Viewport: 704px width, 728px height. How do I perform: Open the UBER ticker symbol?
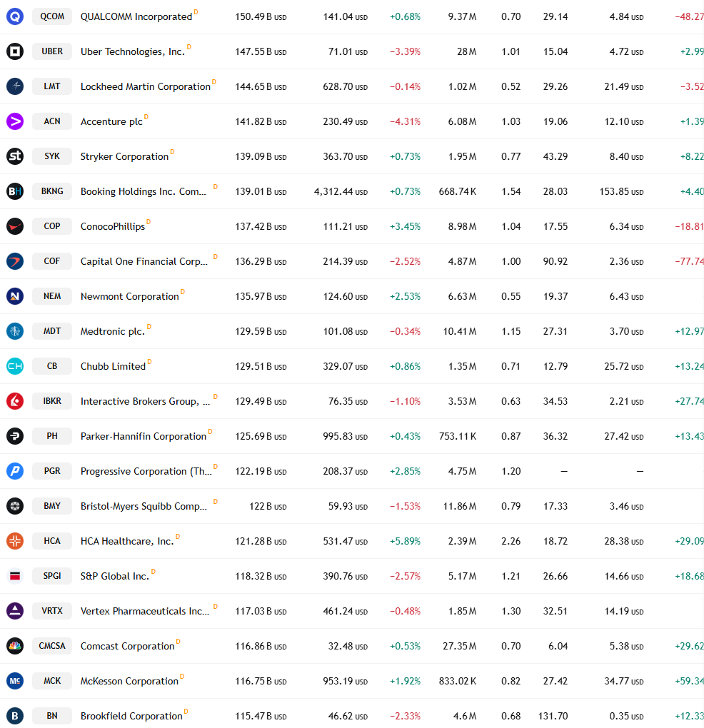(x=52, y=51)
